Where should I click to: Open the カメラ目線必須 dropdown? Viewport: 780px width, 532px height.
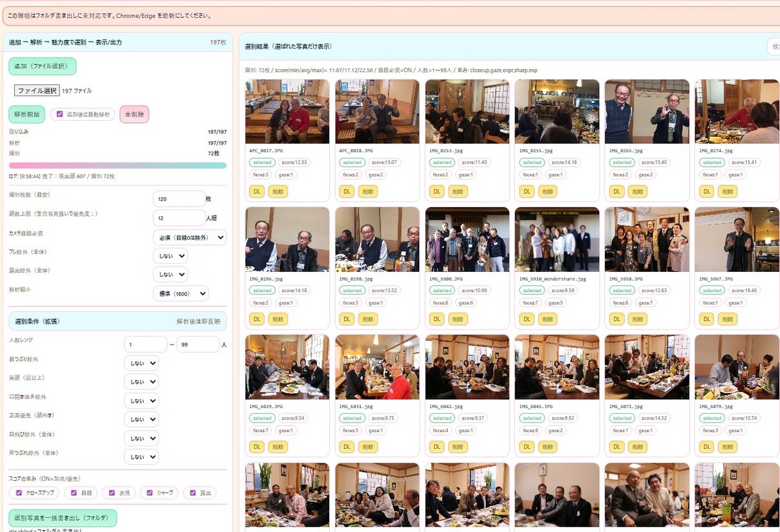click(x=190, y=237)
